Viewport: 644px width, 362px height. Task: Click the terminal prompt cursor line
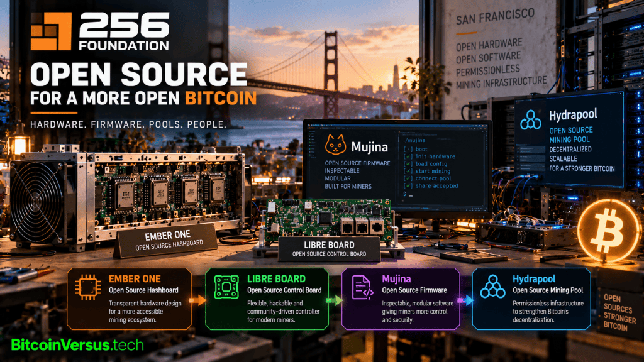[408, 194]
